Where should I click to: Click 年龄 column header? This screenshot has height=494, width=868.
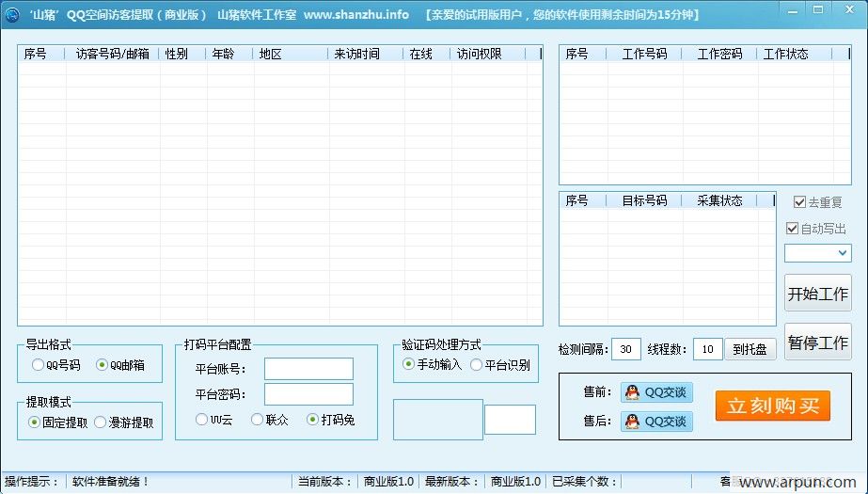[x=230, y=54]
